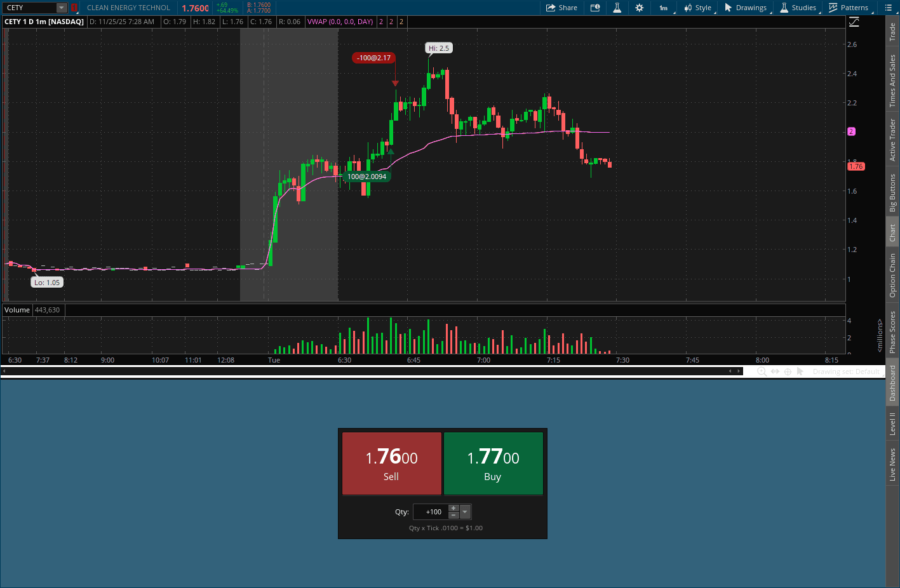Click the 100@2.0094 buy order bubble
The image size is (900, 588).
pos(366,177)
